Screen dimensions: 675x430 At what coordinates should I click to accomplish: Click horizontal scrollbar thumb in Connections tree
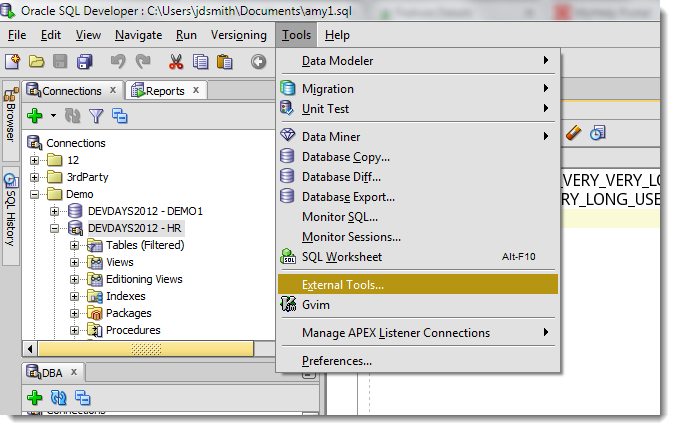click(x=146, y=349)
